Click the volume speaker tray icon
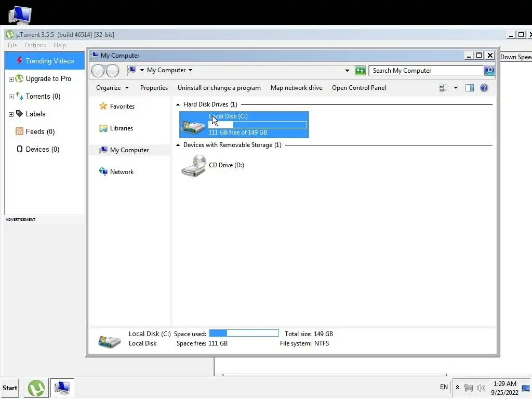Screen dimensions: 532x399 [481, 388]
